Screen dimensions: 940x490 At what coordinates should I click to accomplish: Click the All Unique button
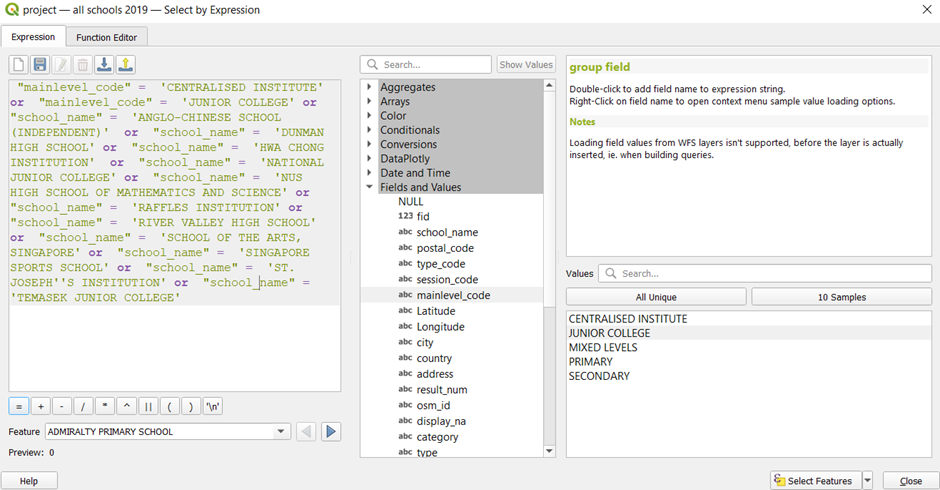coord(656,297)
